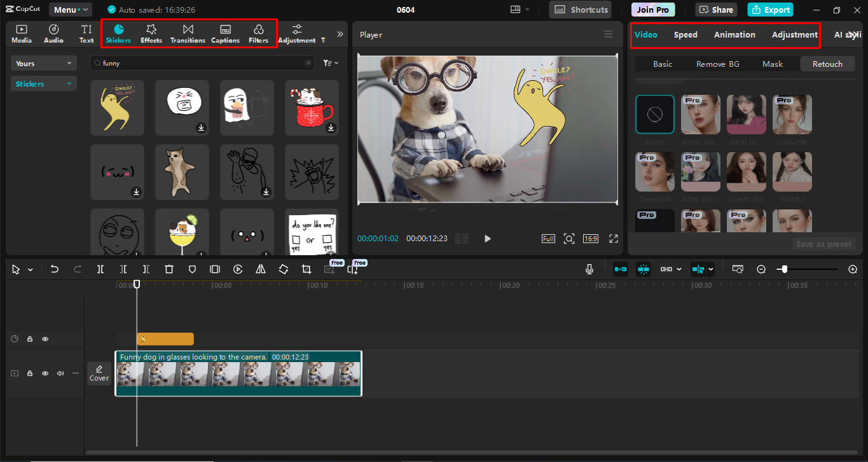Click the Export button
Screen dimensions: 868x462
click(771, 10)
